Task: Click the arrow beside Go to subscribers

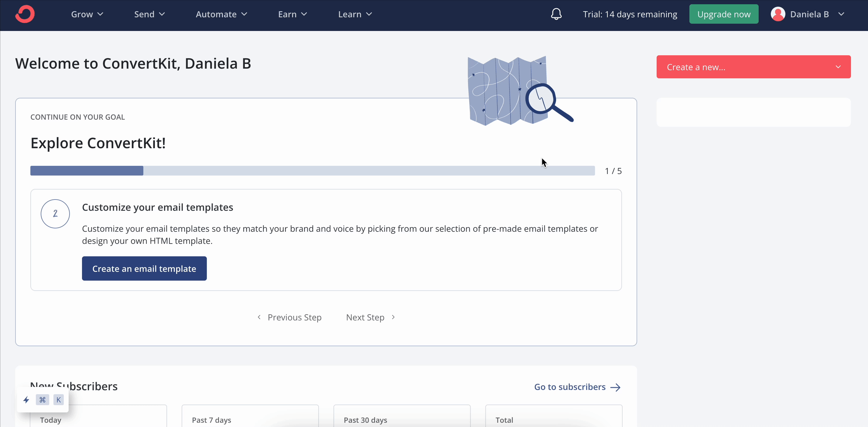Action: click(616, 387)
